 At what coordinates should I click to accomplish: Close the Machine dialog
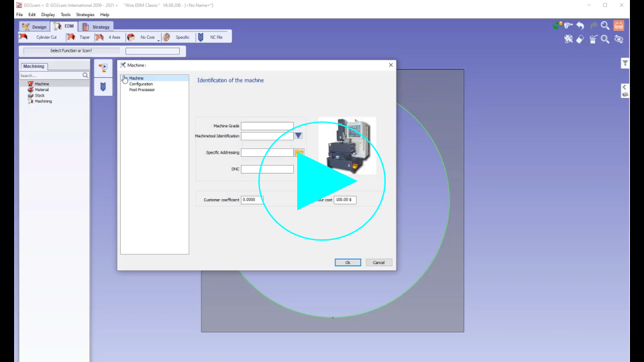click(x=390, y=65)
